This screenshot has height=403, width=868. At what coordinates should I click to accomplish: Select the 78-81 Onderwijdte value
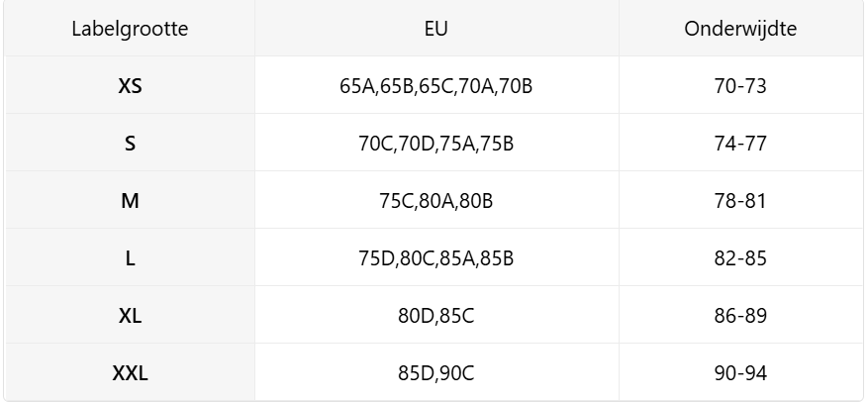tap(740, 201)
